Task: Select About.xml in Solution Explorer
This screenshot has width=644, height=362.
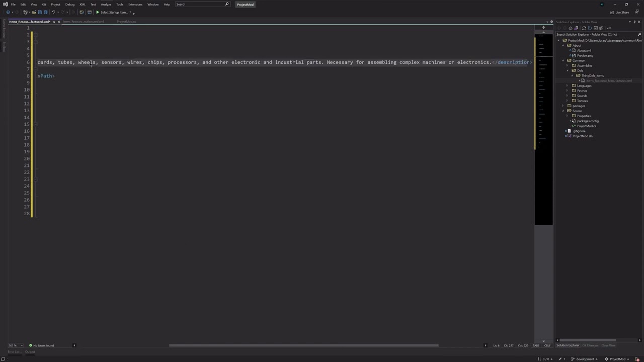Action: pyautogui.click(x=584, y=50)
